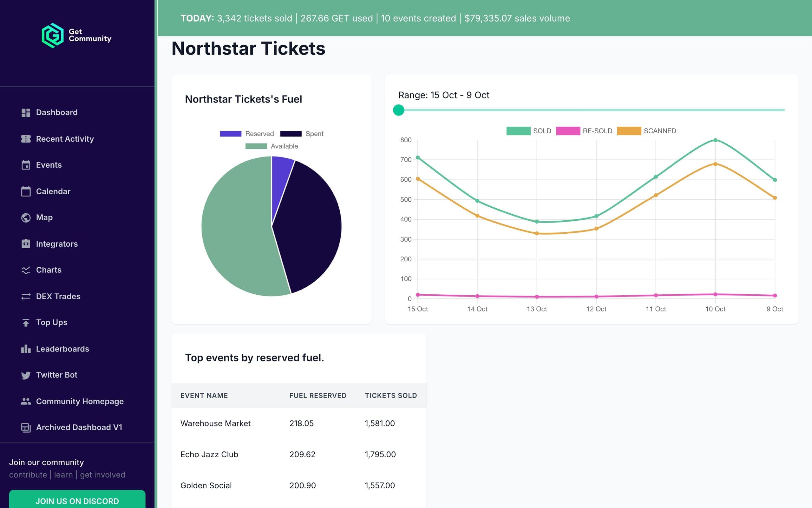The image size is (812, 508).
Task: Follow the Community Homepage link
Action: coord(80,401)
